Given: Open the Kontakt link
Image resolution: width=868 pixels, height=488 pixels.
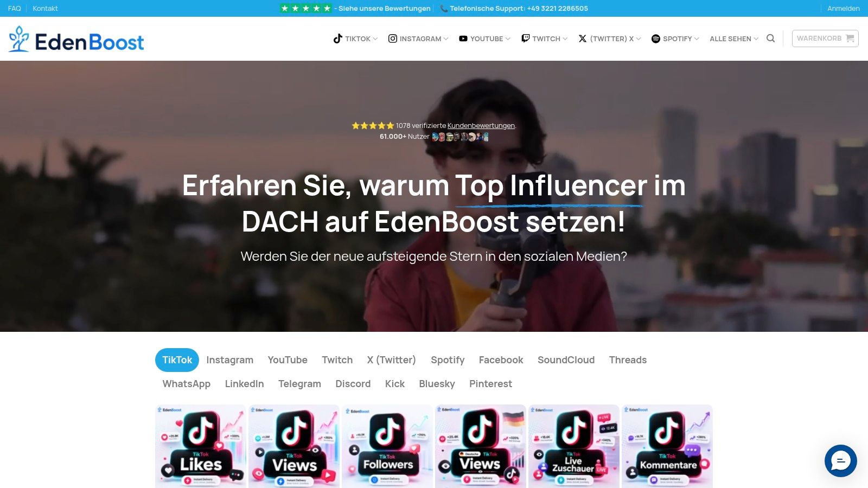Looking at the screenshot, I should click(45, 8).
